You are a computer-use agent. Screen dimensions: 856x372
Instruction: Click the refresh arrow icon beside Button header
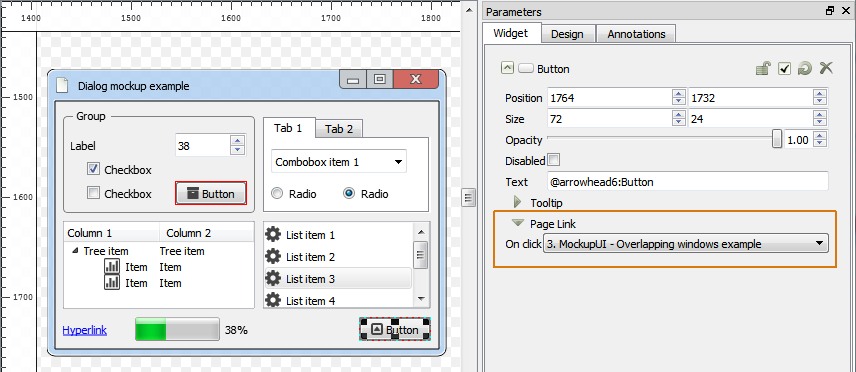805,68
